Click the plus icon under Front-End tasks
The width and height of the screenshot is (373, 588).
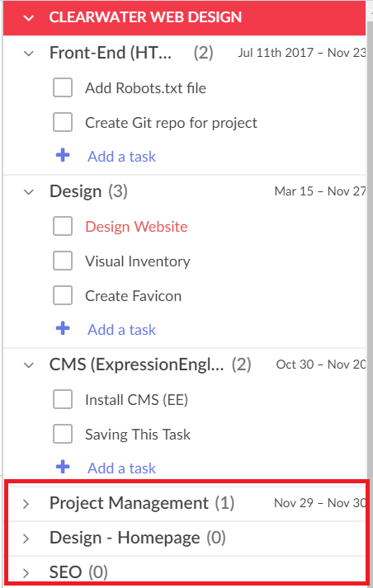tap(63, 155)
